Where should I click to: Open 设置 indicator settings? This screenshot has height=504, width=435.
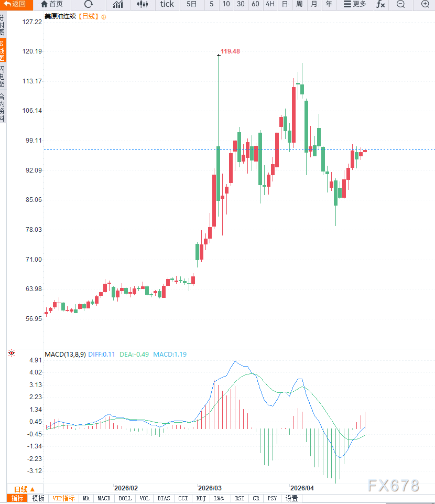click(x=291, y=498)
